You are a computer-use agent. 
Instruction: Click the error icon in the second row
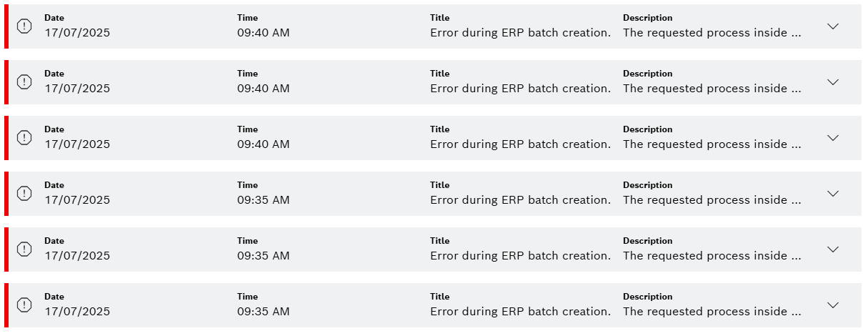(x=24, y=82)
